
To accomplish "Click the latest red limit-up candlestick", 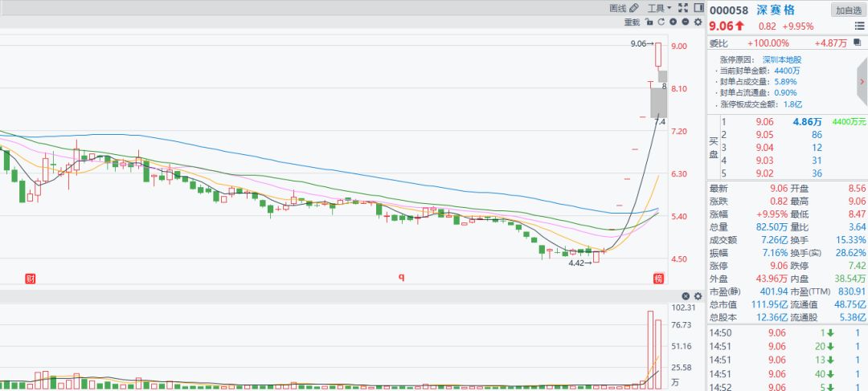I will (658, 55).
